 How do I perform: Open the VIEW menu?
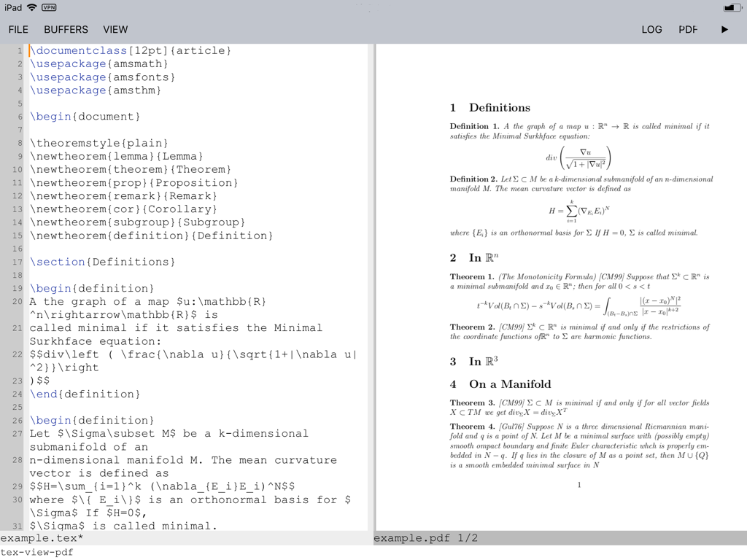[x=115, y=29]
